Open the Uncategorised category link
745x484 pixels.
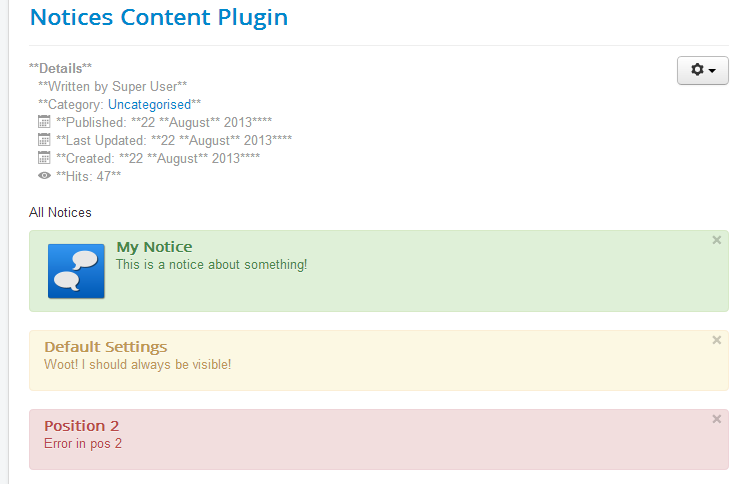pos(149,104)
